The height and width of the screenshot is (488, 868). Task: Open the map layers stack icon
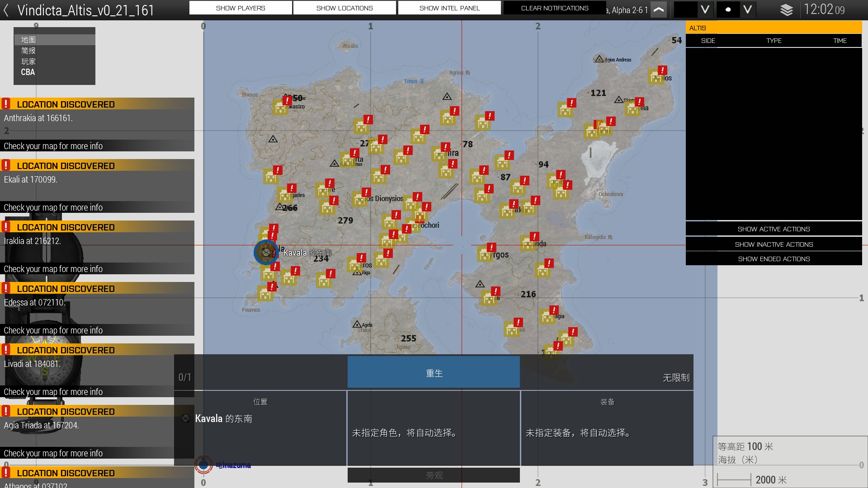point(787,10)
